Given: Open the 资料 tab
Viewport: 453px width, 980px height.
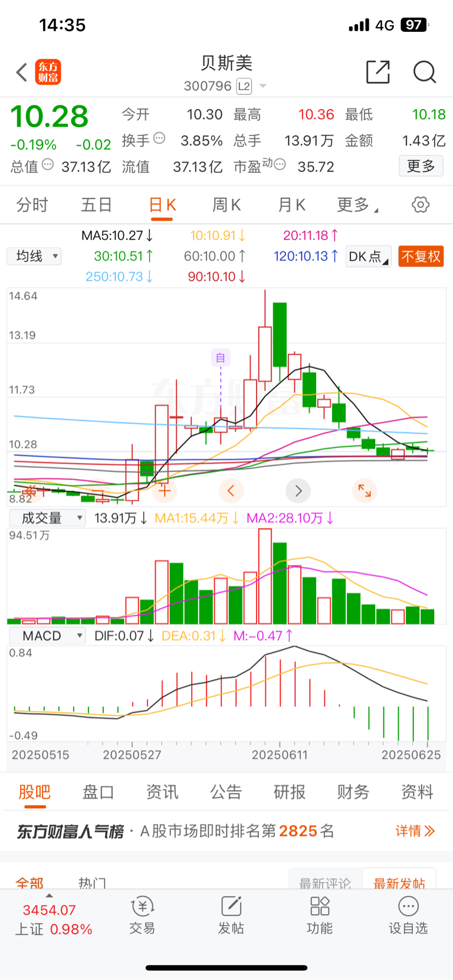Looking at the screenshot, I should pos(417,792).
